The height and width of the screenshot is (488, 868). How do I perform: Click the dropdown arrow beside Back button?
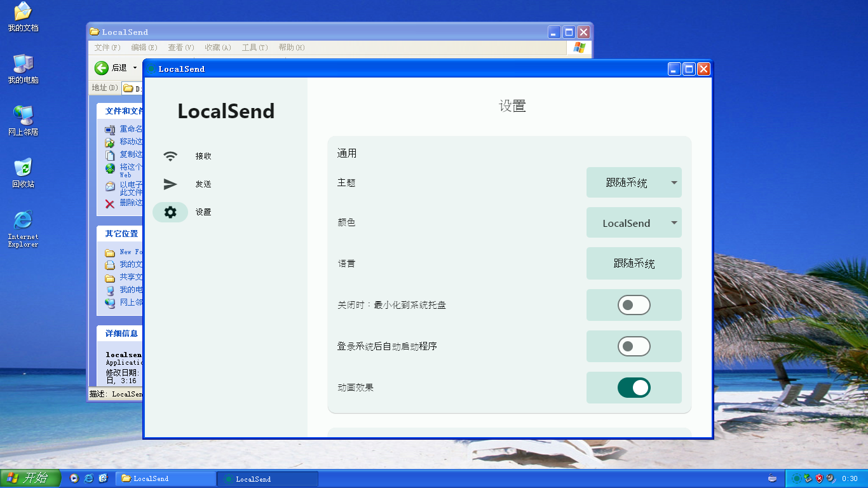coord(135,68)
